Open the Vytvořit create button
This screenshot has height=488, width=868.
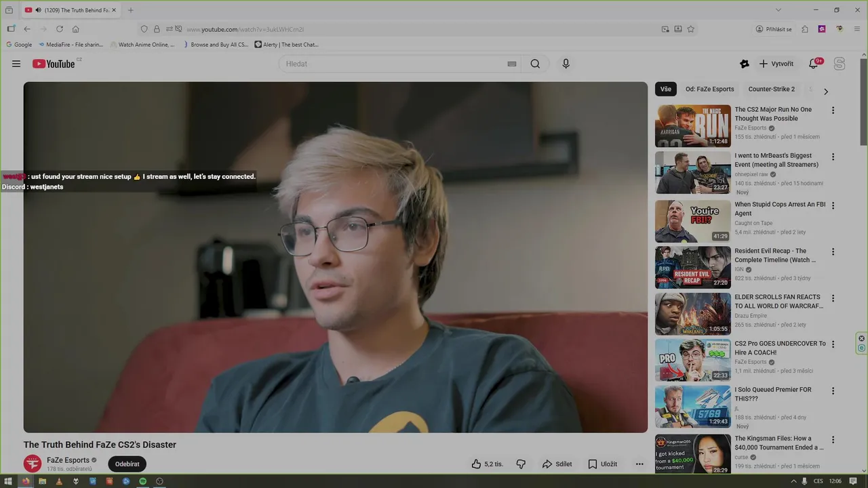tap(776, 64)
